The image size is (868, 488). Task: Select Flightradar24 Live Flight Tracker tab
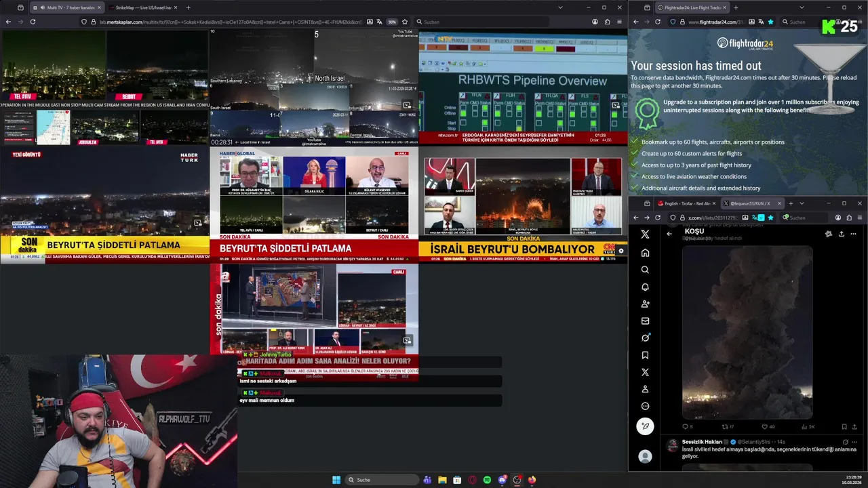point(692,7)
